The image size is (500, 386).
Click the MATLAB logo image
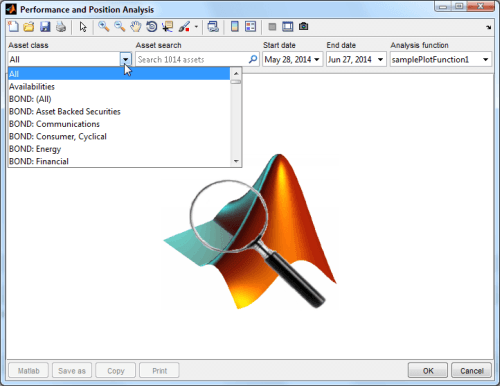249,231
